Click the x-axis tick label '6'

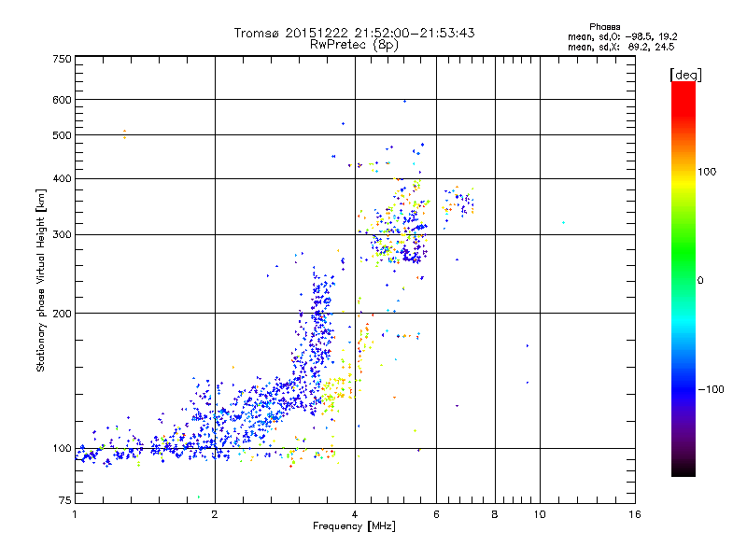point(436,514)
